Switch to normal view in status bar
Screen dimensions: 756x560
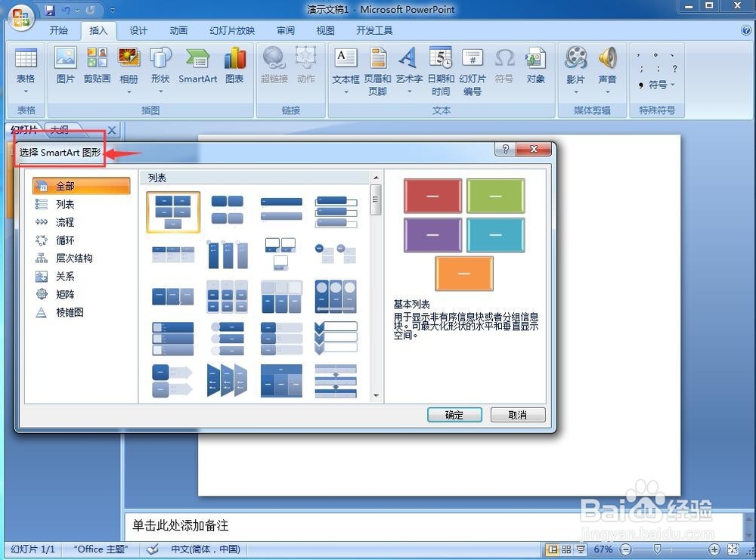(x=553, y=549)
